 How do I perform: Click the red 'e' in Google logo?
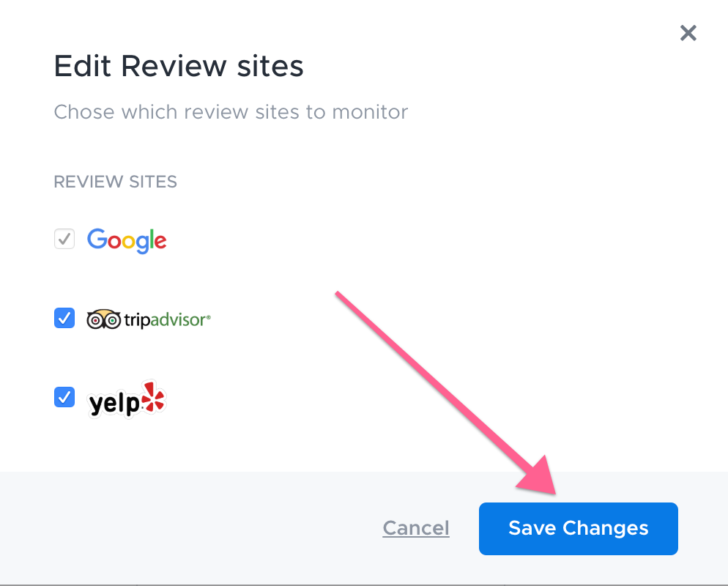(x=160, y=242)
